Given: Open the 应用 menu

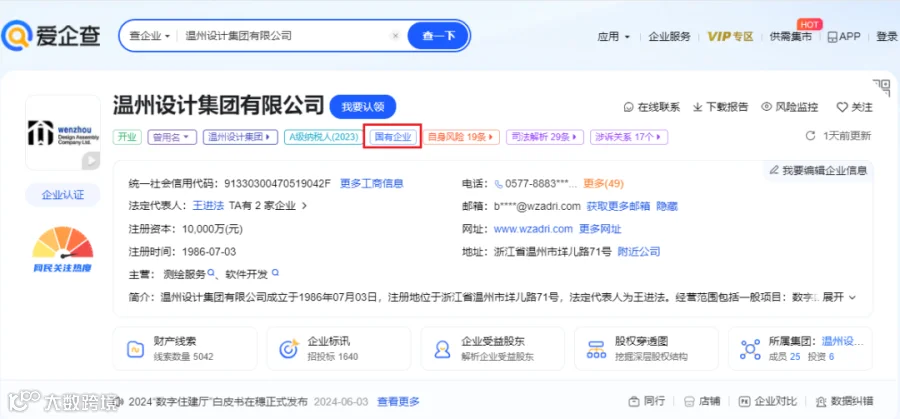Looking at the screenshot, I should coord(613,36).
